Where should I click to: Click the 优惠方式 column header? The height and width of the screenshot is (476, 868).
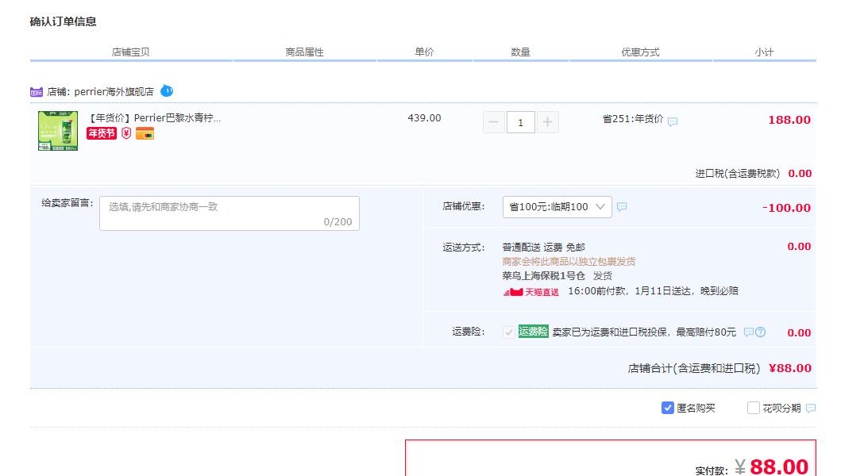pyautogui.click(x=641, y=52)
